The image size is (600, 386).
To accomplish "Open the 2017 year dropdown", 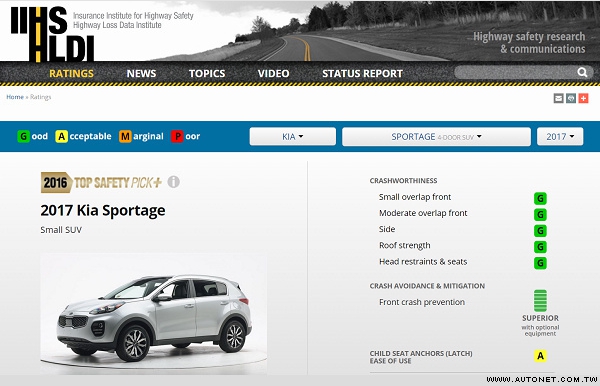I will pyautogui.click(x=560, y=137).
